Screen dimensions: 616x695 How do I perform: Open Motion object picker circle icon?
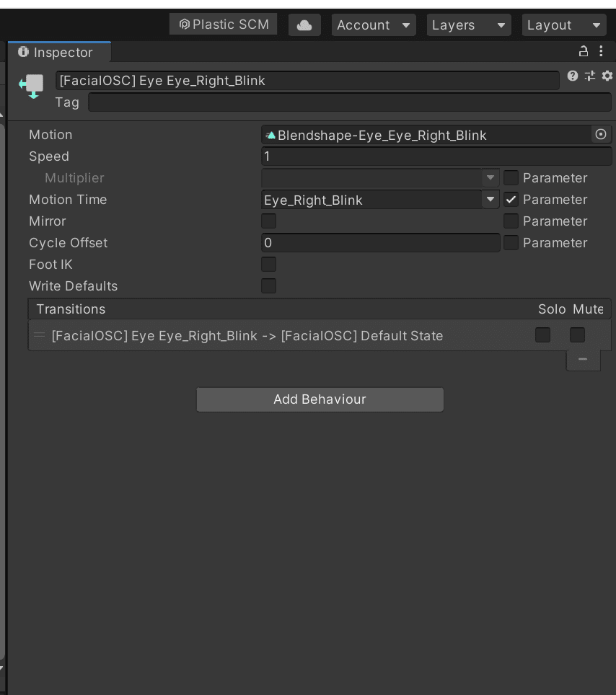pos(600,134)
